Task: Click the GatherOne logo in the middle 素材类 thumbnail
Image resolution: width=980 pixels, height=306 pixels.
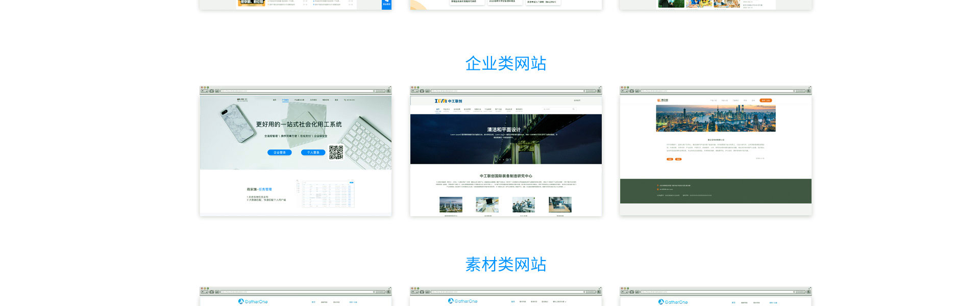Action: 462,301
